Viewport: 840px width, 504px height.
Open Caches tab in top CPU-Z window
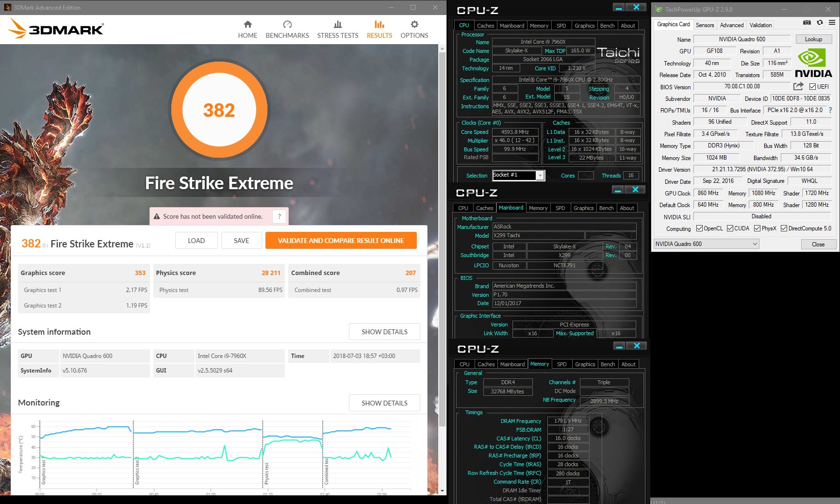click(485, 26)
